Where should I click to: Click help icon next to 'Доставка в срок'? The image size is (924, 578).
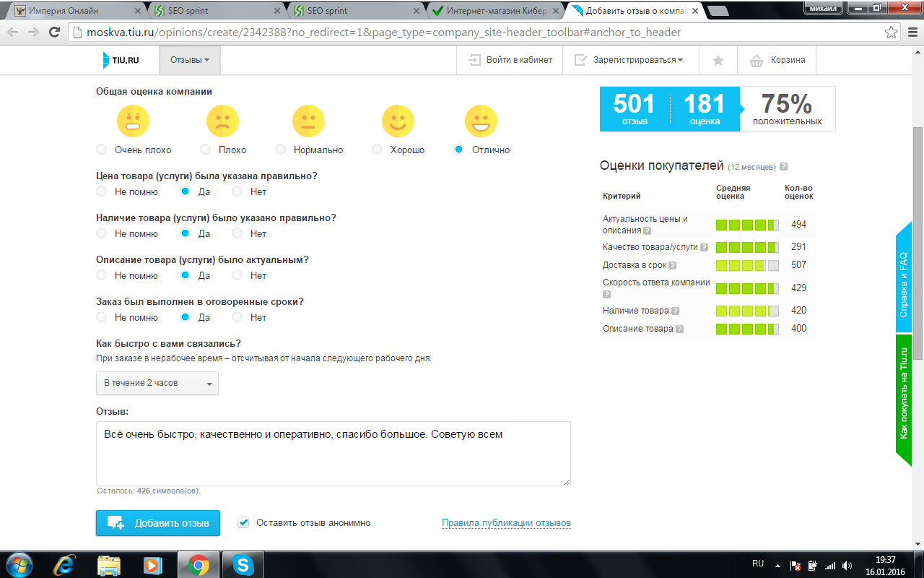(673, 265)
